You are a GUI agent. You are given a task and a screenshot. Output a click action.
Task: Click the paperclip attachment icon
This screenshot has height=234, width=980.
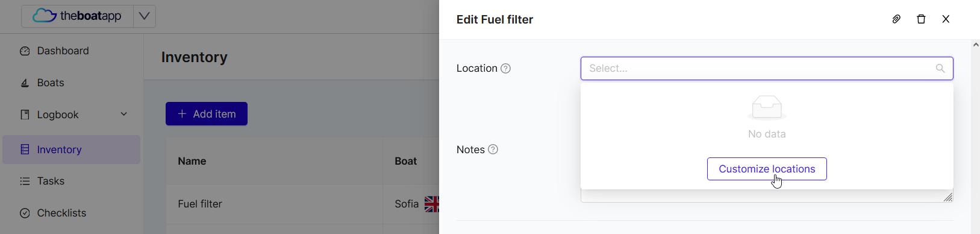896,19
